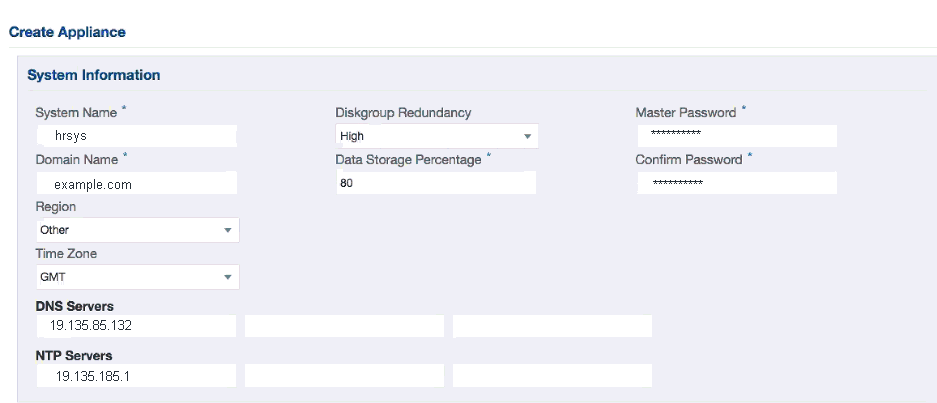Click the Diskgroup Redundancy arrow icon

527,137
